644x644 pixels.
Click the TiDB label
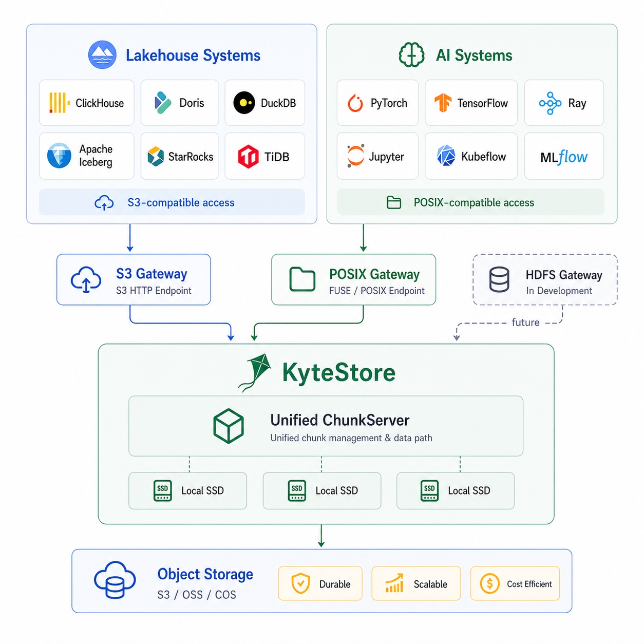click(277, 157)
